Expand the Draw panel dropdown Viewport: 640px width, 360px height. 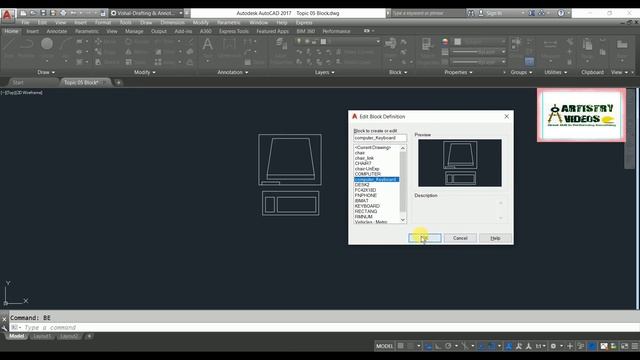(x=46, y=72)
